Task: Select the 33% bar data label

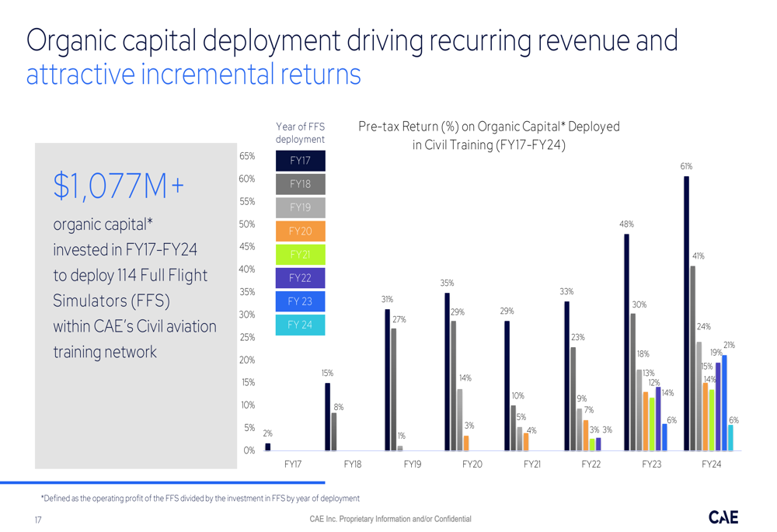Action: [x=567, y=292]
